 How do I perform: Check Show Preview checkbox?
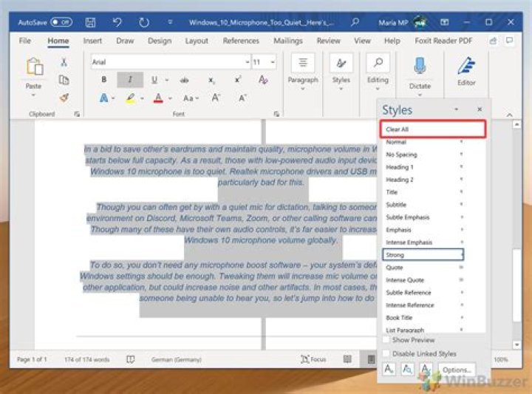386,340
